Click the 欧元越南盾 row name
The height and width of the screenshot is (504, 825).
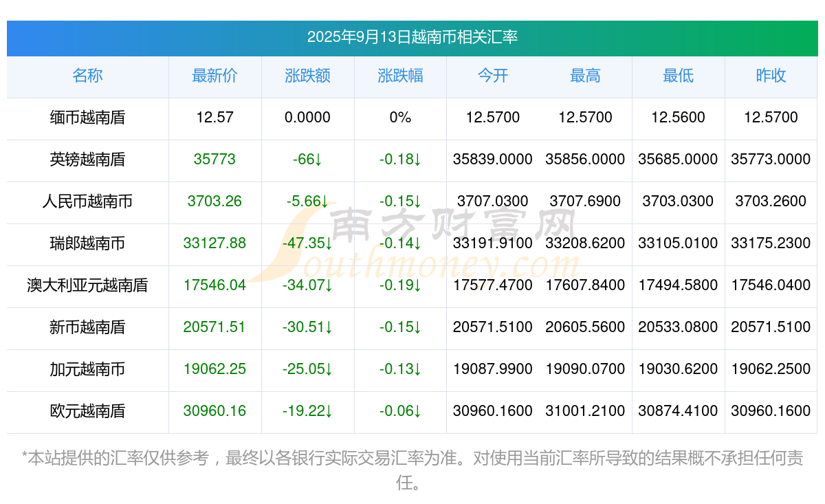pos(87,411)
